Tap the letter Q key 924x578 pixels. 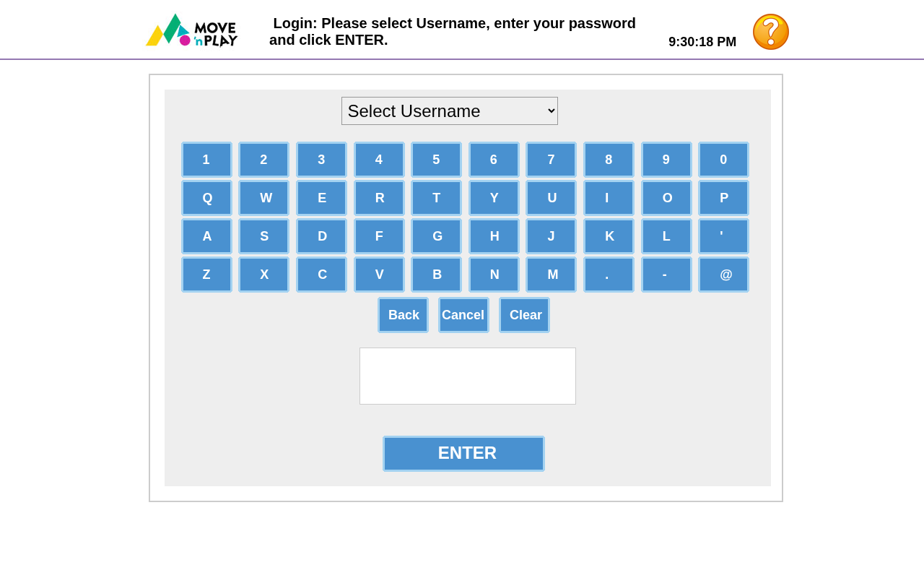(x=206, y=198)
